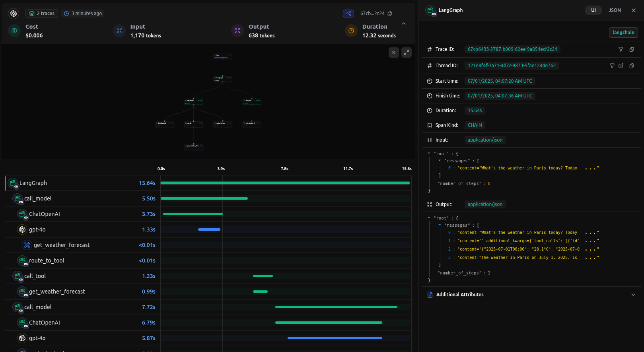This screenshot has width=644, height=352.
Task: Click the 2 traces badge
Action: coord(42,14)
